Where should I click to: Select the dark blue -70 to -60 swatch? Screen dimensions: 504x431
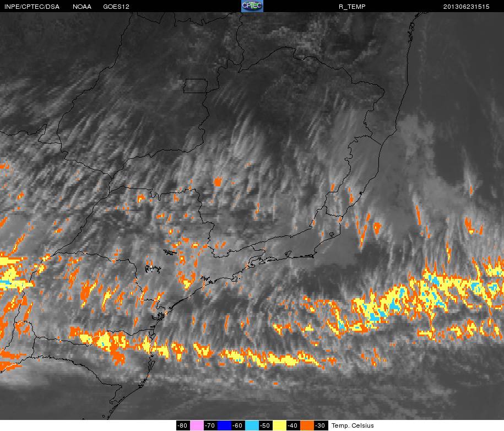tap(224, 425)
